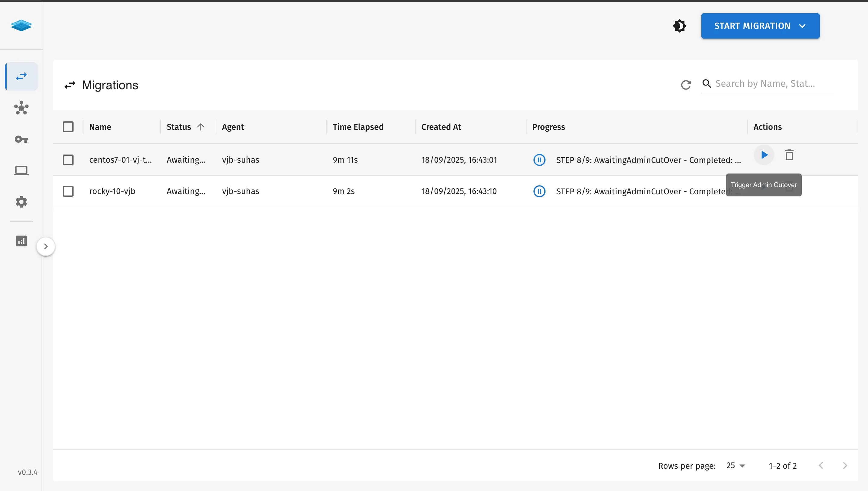Image resolution: width=868 pixels, height=491 pixels.
Task: Open the Migrations sidebar icon
Action: tap(21, 77)
